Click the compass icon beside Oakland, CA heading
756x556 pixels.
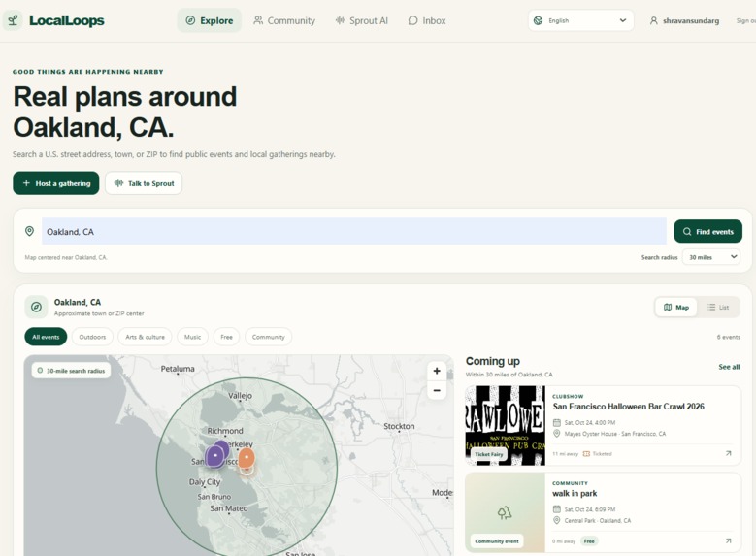click(36, 307)
